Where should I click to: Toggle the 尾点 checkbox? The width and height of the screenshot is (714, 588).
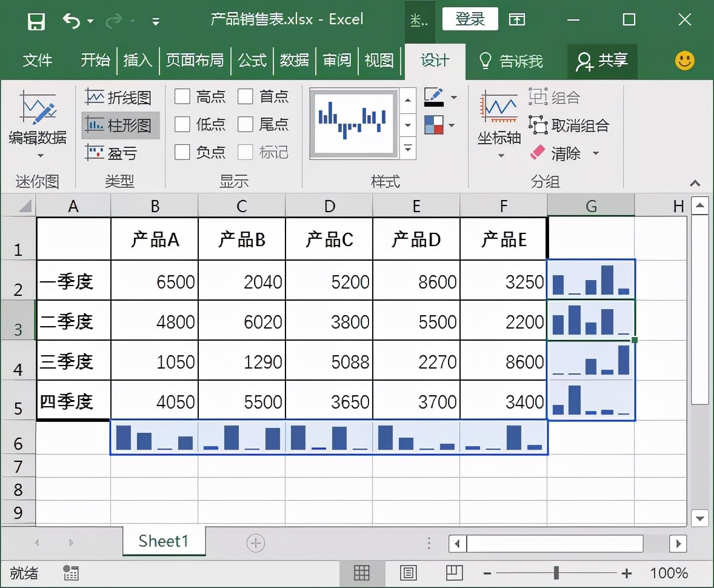(x=245, y=124)
